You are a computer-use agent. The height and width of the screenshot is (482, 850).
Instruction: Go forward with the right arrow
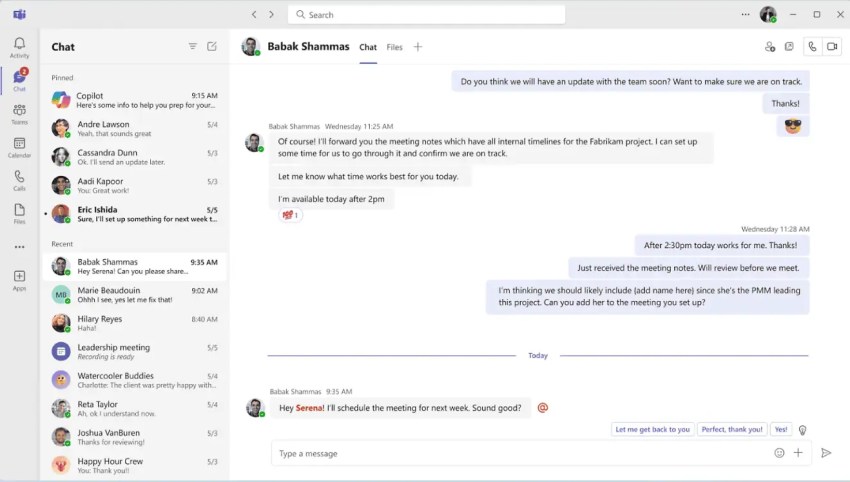click(x=271, y=15)
